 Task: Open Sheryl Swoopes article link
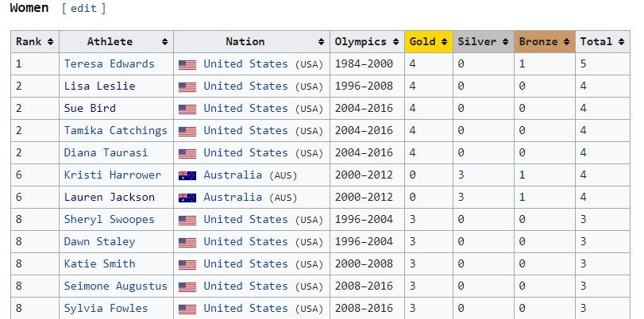tap(109, 219)
